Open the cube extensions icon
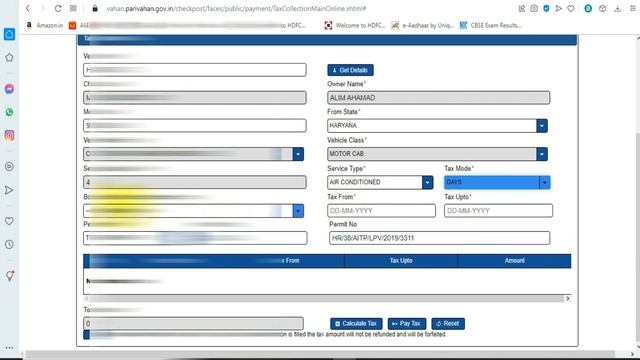Image resolution: width=640 pixels, height=360 pixels. pyautogui.click(x=602, y=8)
